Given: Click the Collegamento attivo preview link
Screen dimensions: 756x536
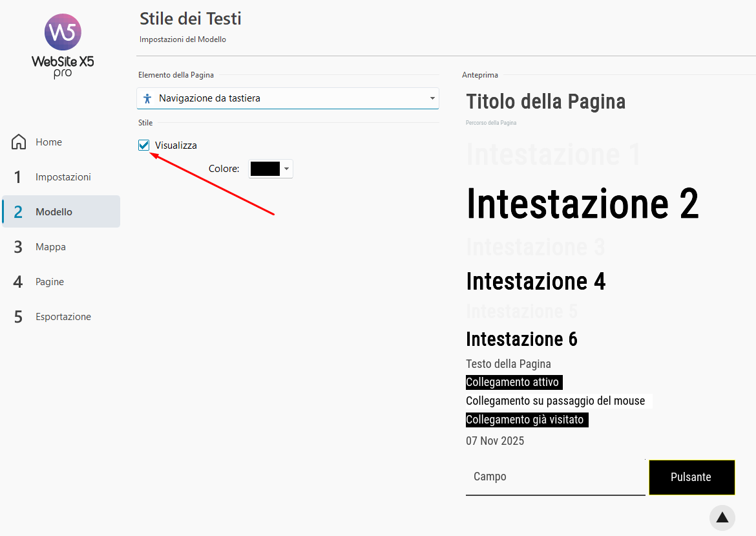Looking at the screenshot, I should [x=512, y=382].
